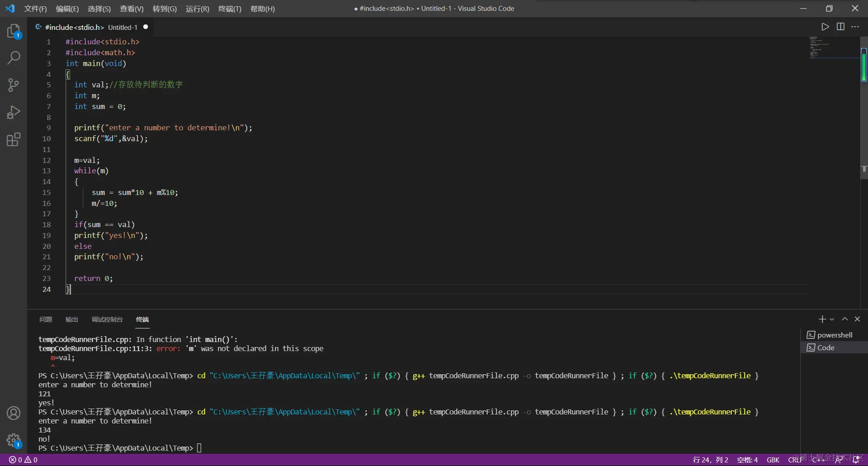
Task: Select the Untitled-1 editor tab
Action: 91,27
